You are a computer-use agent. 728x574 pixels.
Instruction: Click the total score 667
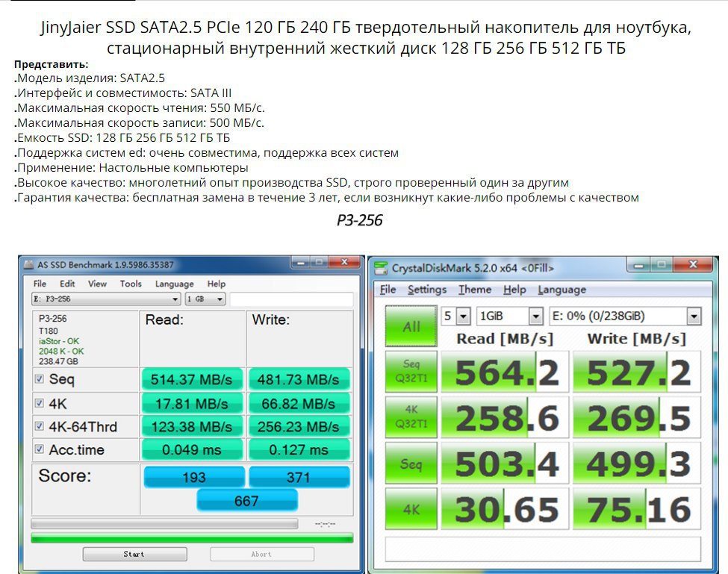click(247, 500)
